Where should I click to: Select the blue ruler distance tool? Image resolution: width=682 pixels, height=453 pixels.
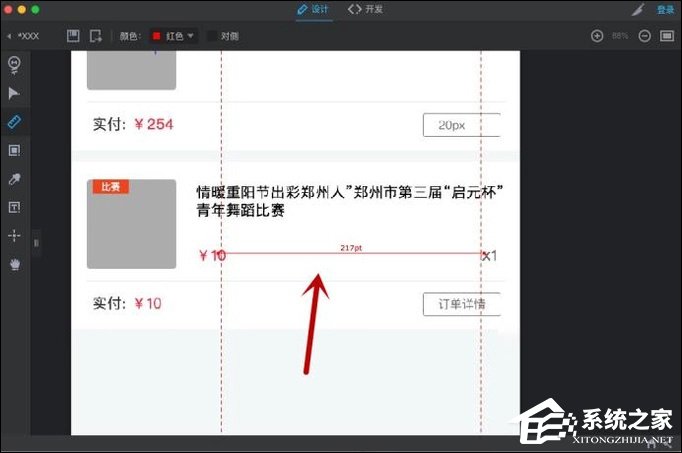[14, 122]
